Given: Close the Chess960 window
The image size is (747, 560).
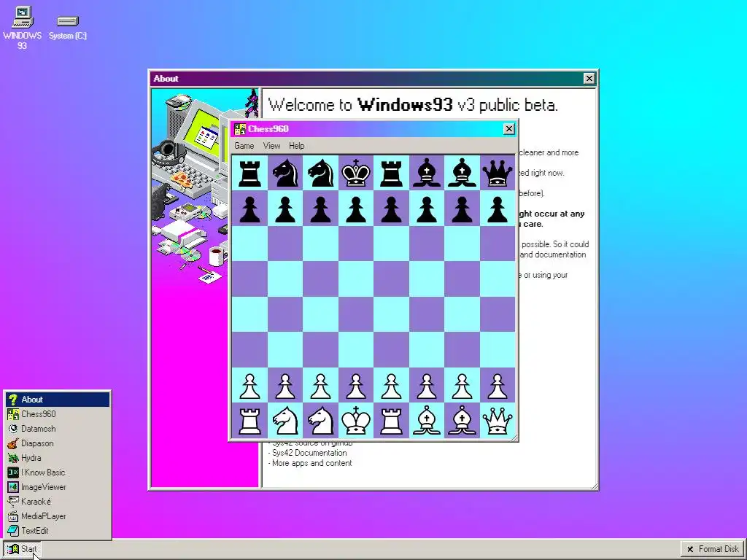Looking at the screenshot, I should pos(508,129).
